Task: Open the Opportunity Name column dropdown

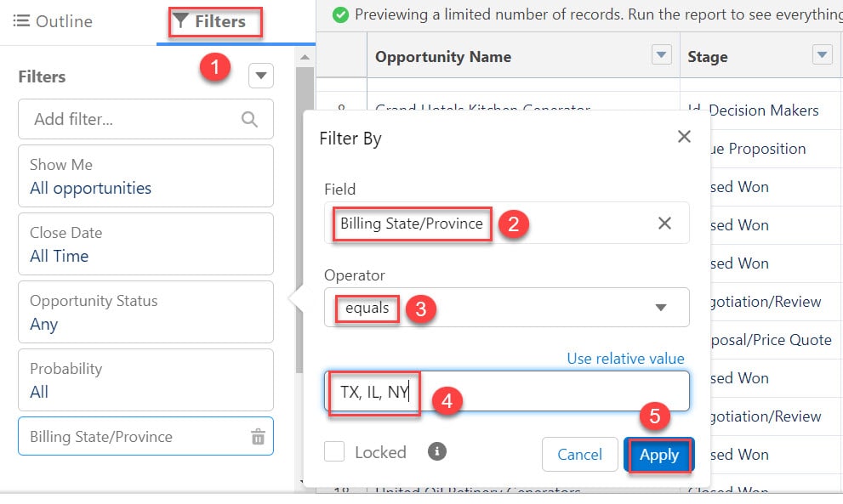Action: click(x=661, y=56)
